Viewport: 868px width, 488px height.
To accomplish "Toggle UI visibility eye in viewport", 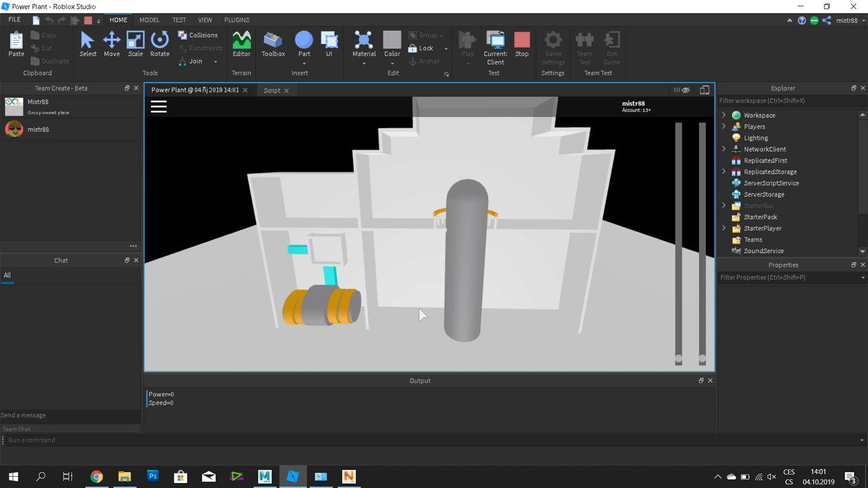I will pyautogui.click(x=686, y=90).
